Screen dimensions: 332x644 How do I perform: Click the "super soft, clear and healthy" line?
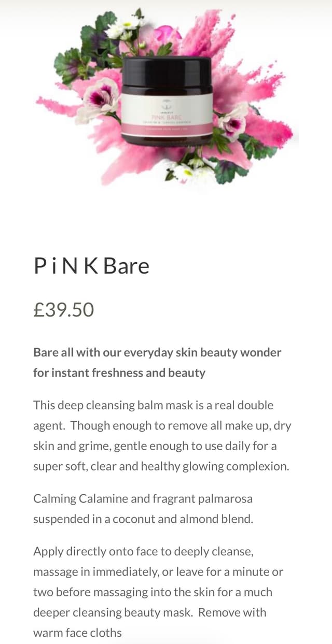point(161,466)
